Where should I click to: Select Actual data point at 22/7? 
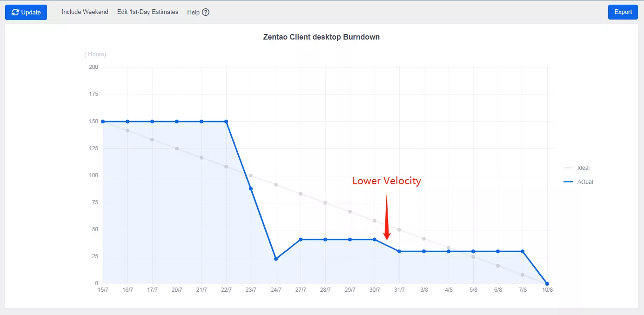tap(226, 121)
